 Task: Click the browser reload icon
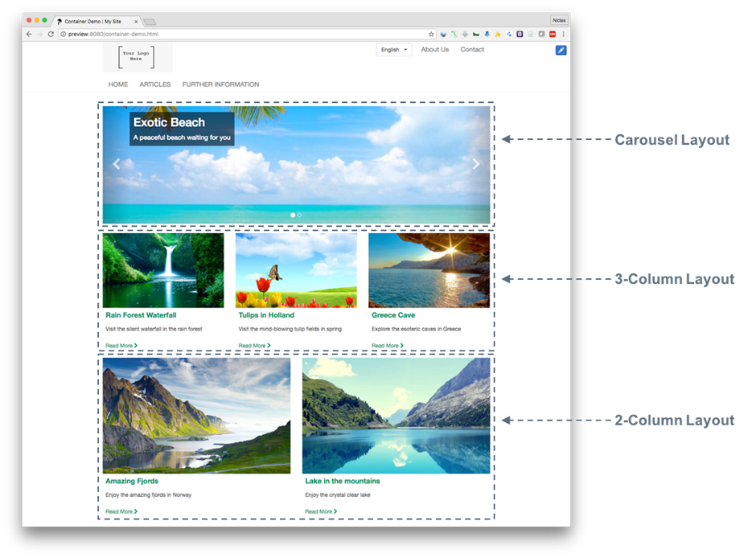[51, 35]
